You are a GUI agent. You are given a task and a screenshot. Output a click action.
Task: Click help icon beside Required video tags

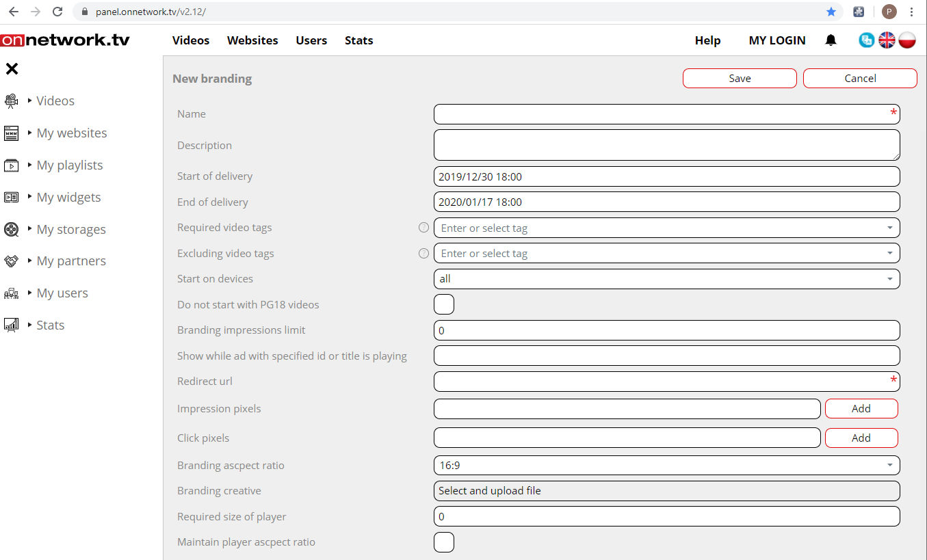click(x=423, y=228)
